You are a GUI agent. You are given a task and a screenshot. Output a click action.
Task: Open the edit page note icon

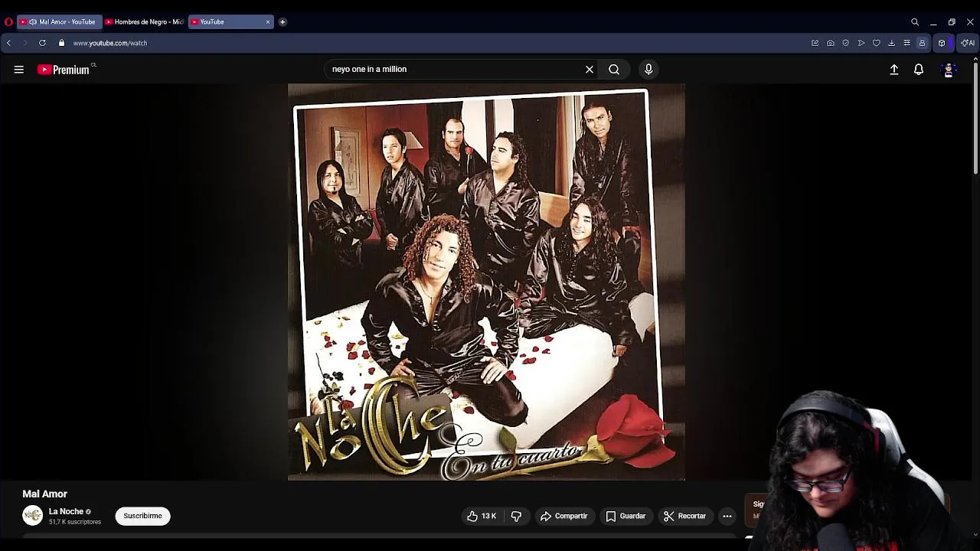(x=815, y=43)
